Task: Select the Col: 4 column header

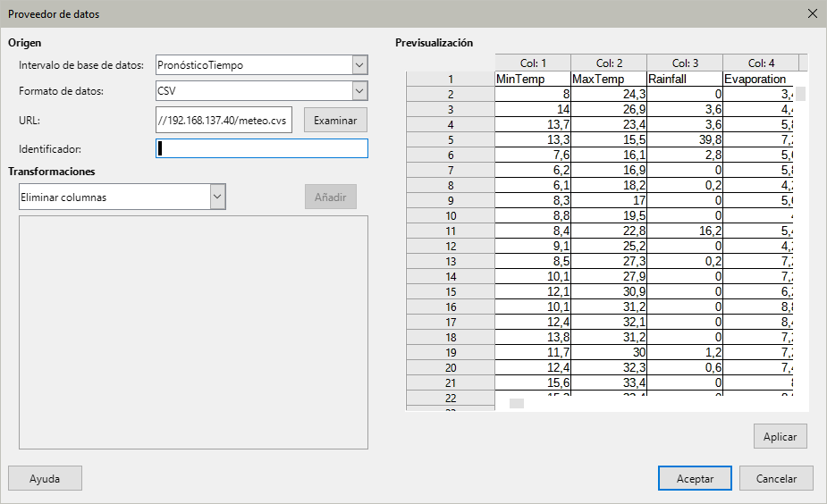Action: (761, 63)
